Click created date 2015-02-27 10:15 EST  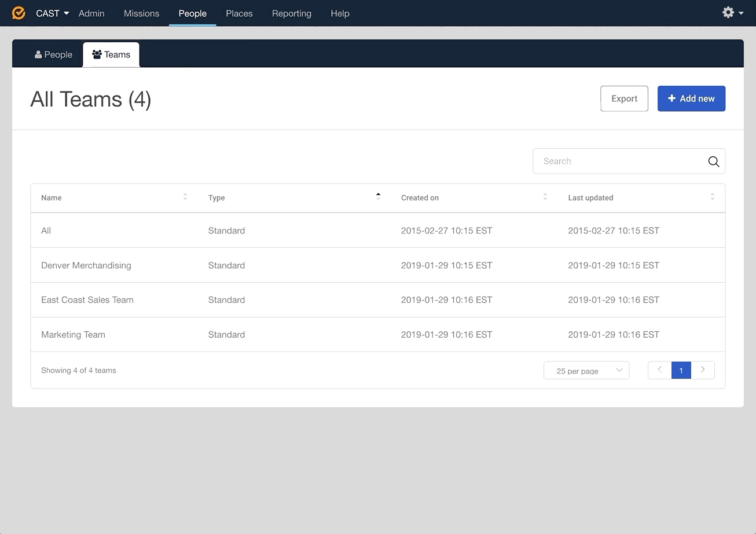pos(446,231)
